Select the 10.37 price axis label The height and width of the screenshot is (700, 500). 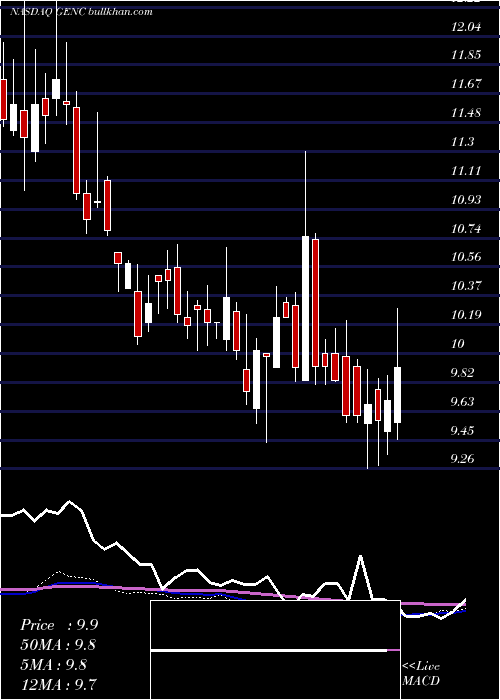(466, 286)
